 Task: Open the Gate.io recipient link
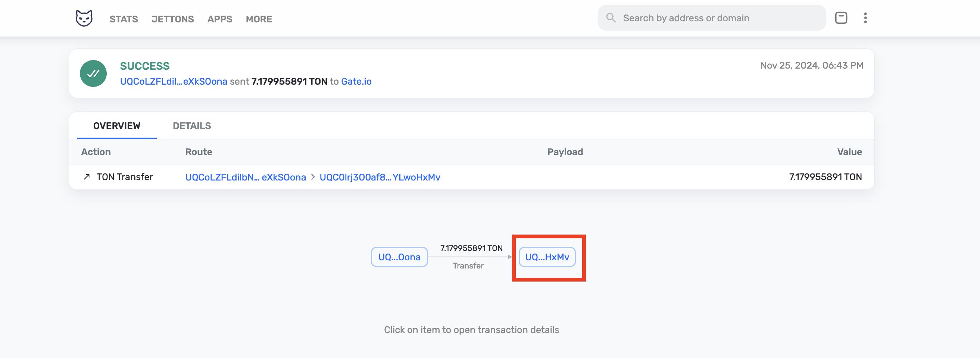point(356,81)
